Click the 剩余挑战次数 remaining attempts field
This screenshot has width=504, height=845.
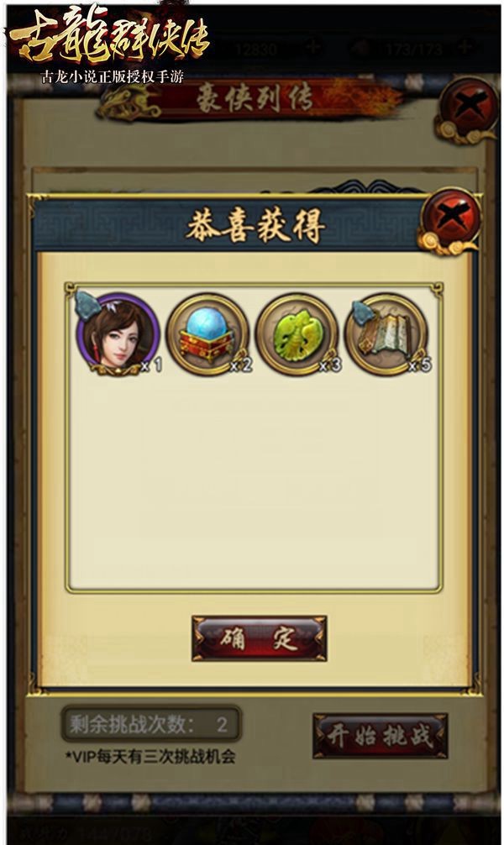click(x=151, y=724)
